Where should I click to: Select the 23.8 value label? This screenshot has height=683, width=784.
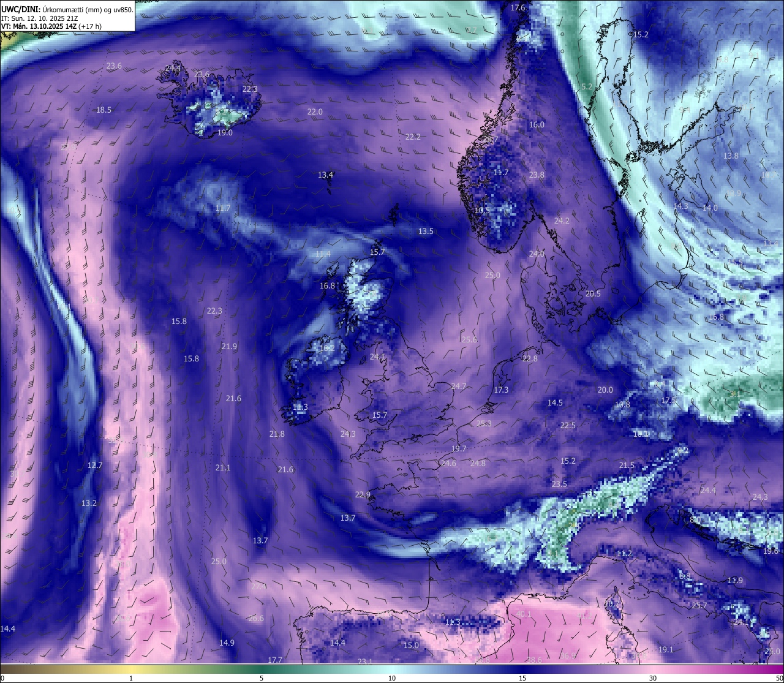(x=537, y=175)
